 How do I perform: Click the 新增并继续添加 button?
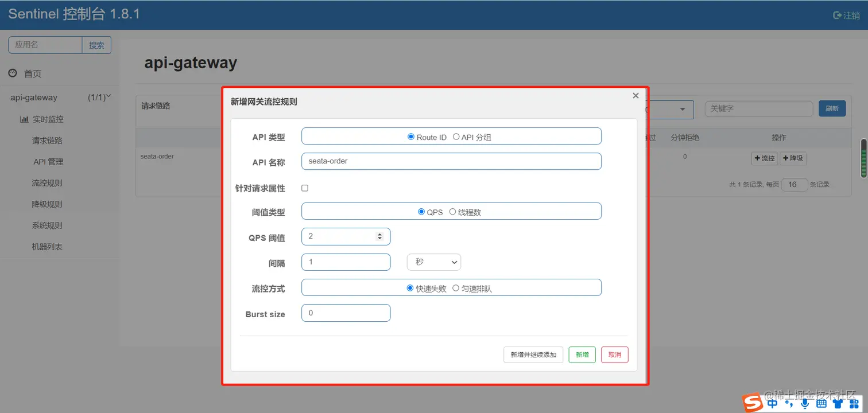tap(533, 354)
